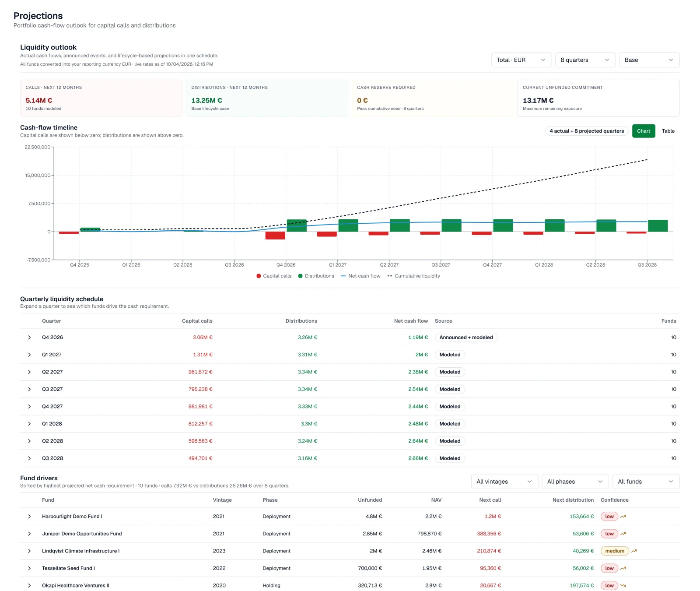This screenshot has width=700, height=591.
Task: Expand Tessellate Seed Fund I row
Action: (29, 568)
